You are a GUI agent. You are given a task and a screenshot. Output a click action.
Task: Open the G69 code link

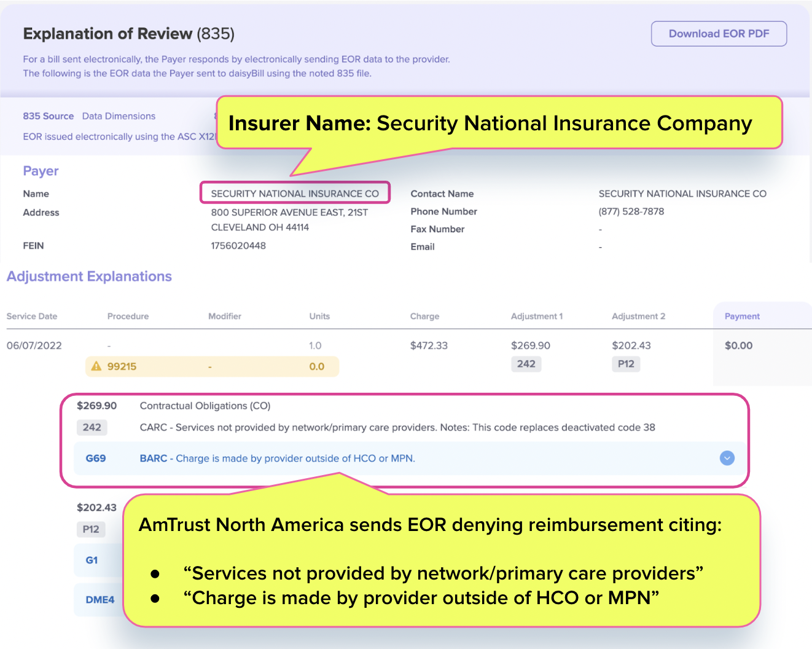pyautogui.click(x=96, y=458)
